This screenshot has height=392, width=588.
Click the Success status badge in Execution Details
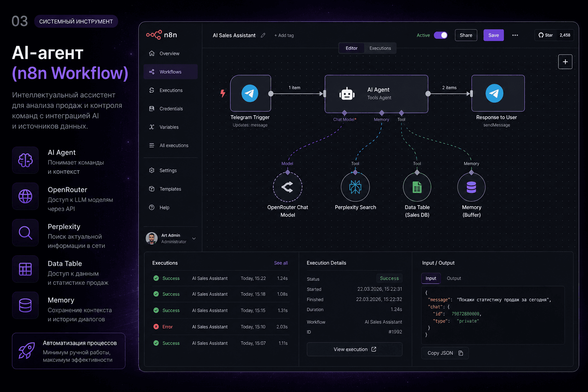pos(389,278)
